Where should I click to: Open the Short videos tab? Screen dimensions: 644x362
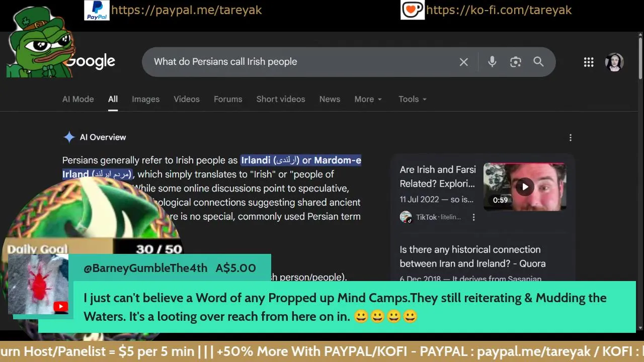(x=281, y=99)
